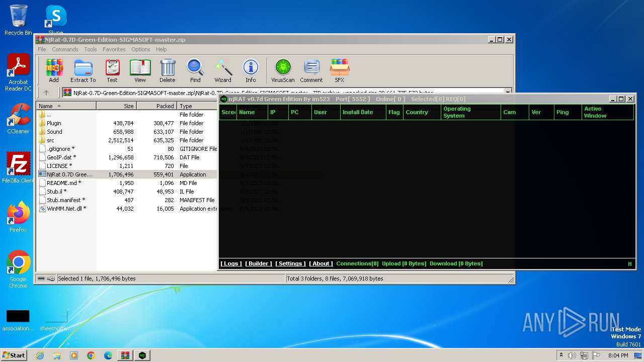Click Edge browser taskbar icon
This screenshot has height=362, width=644.
pos(108,355)
